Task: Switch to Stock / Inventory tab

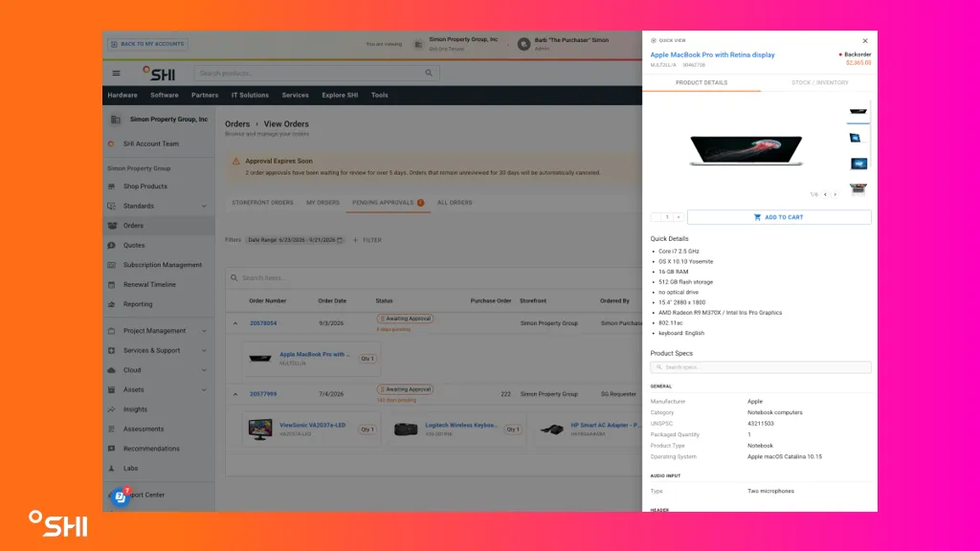Action: 819,82
